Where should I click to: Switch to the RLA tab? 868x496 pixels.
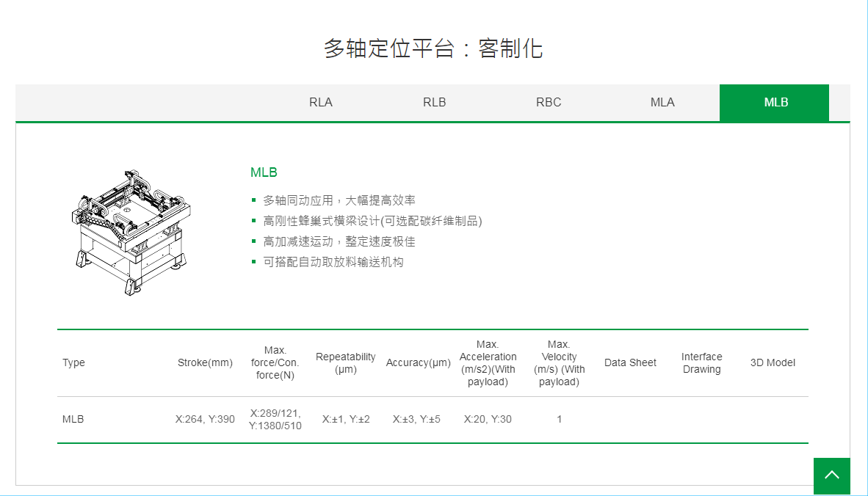click(321, 103)
